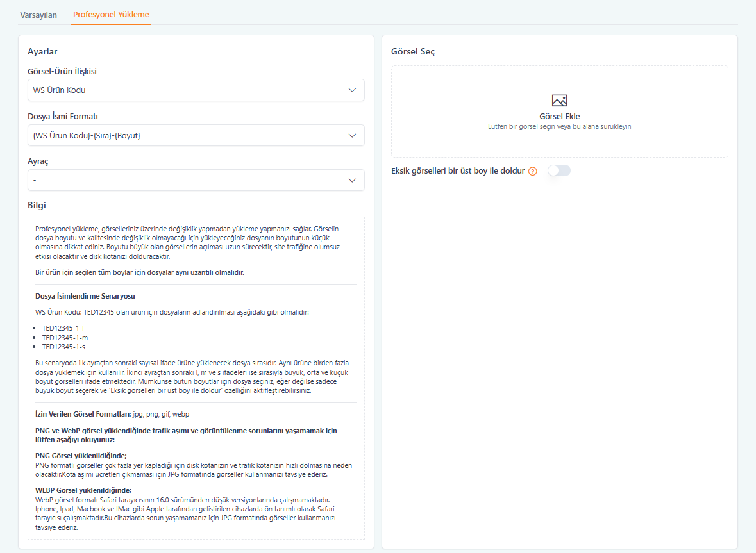The width and height of the screenshot is (756, 553).
Task: Toggle the Eksik görselleri bir üst boy switch
Action: (559, 170)
